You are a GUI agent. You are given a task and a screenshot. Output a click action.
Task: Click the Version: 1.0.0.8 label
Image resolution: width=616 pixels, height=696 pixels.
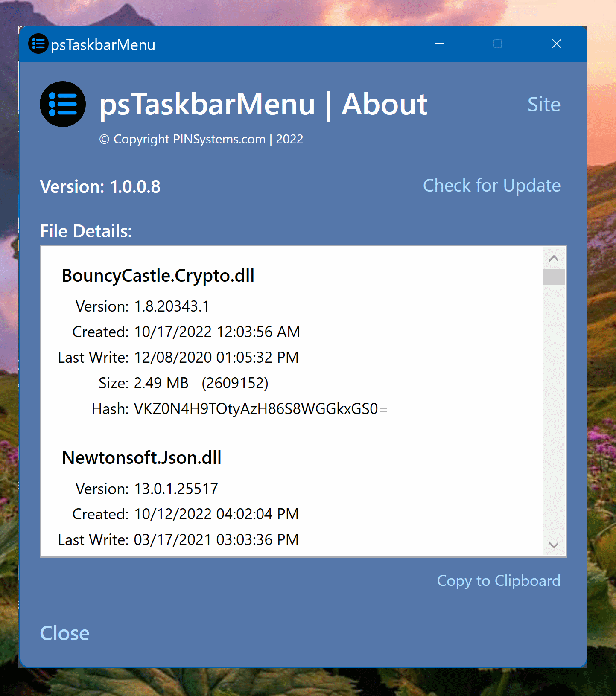pyautogui.click(x=100, y=187)
